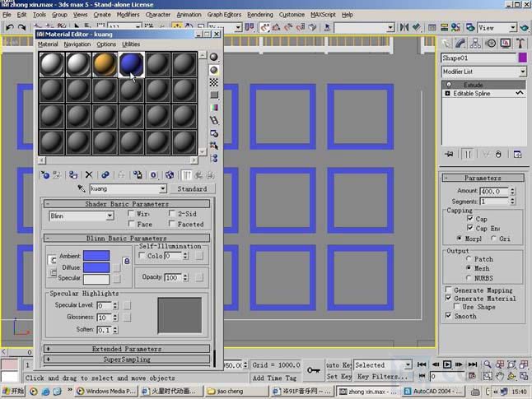This screenshot has width=532, height=399.
Task: Open the Utilities hammer panel tab
Action: click(x=520, y=44)
